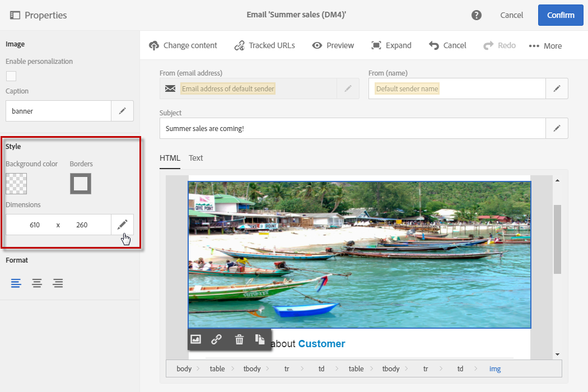Delete the image with the trash icon
The image size is (588, 392).
[239, 339]
